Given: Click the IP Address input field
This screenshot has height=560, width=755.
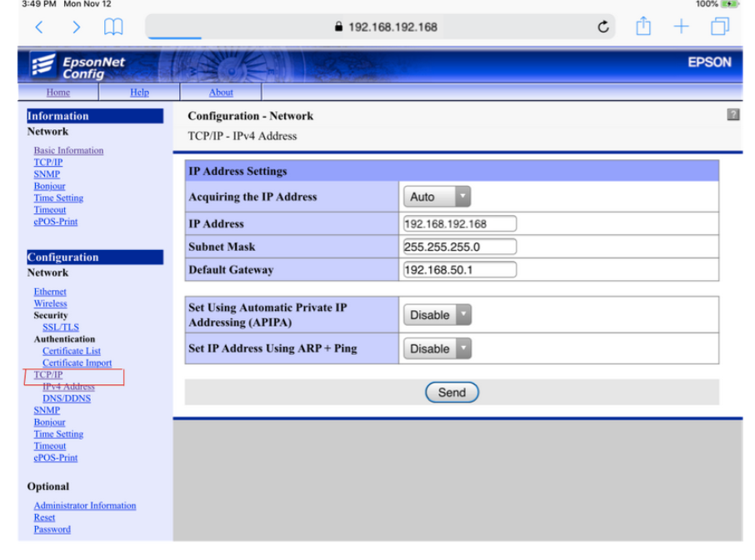Looking at the screenshot, I should click(x=458, y=222).
